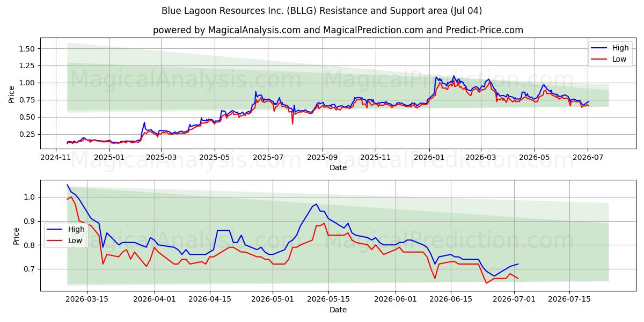Click the top chart "Price" y-axis label
This screenshot has height=322, width=644.
point(12,93)
